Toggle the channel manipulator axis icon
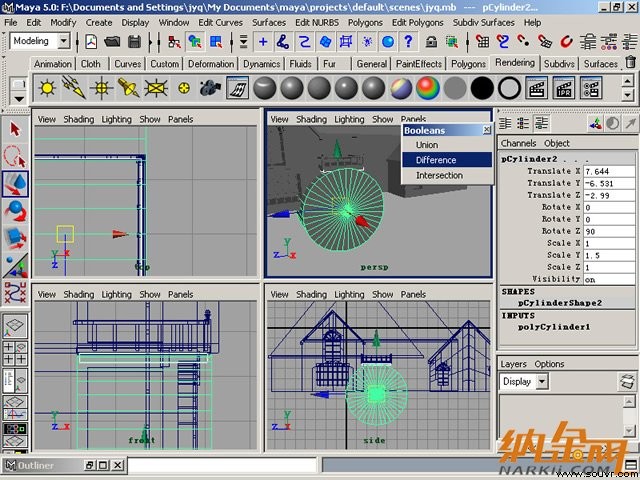 pyautogui.click(x=596, y=124)
